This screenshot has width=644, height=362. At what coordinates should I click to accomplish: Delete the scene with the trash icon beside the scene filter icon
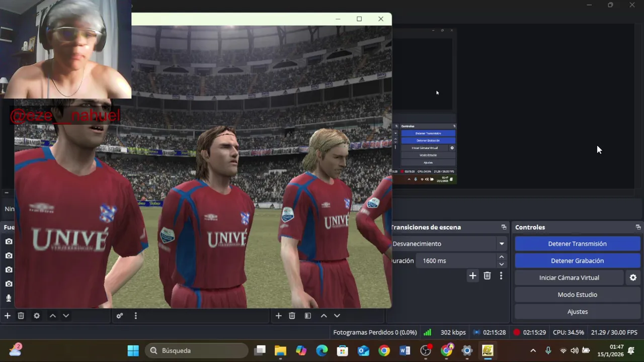(x=292, y=316)
